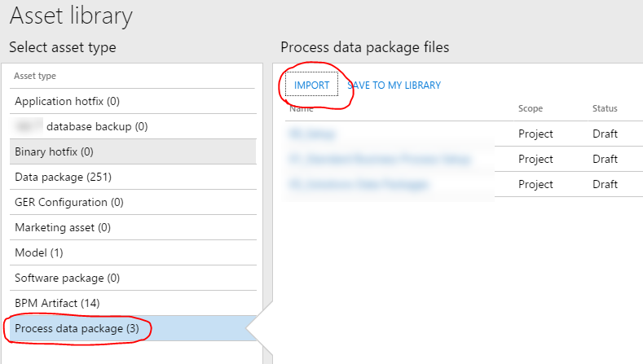Viewport: 643px width, 364px height.
Task: Select GER Configuration asset type
Action: [69, 202]
